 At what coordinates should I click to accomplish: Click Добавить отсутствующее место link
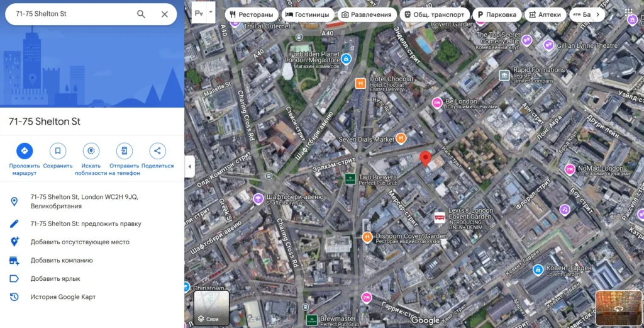coord(80,242)
